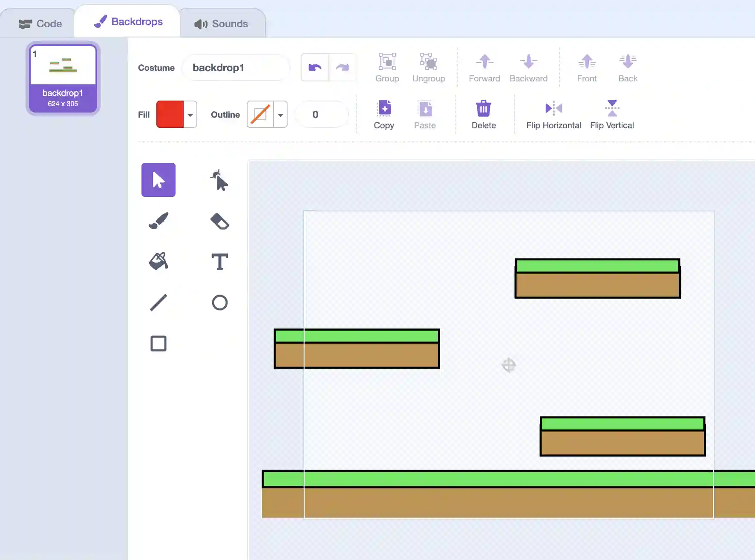
Task: Switch to the Code tab
Action: (40, 23)
